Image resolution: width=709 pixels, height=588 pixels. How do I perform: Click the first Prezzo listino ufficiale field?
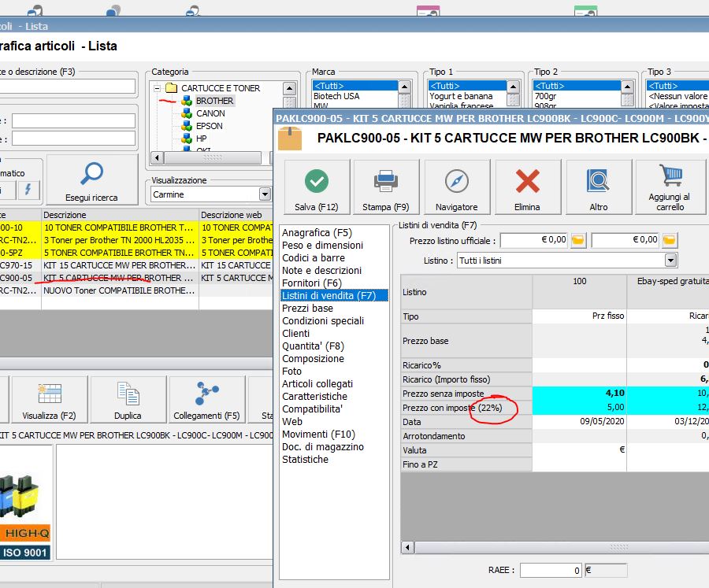click(534, 240)
